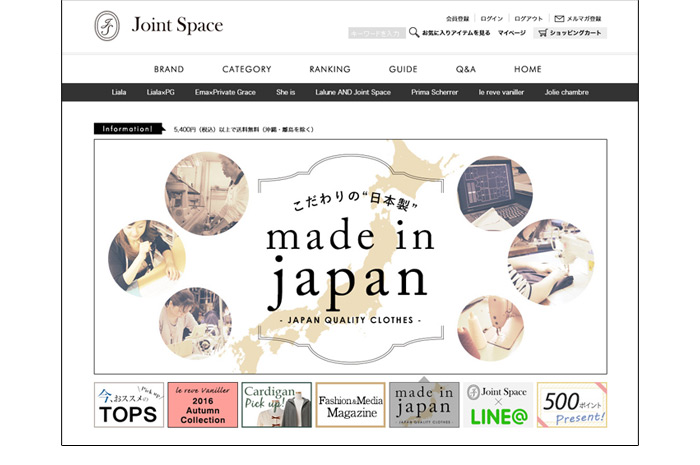
Task: Open the 会員登録 member registration link
Action: pyautogui.click(x=458, y=19)
